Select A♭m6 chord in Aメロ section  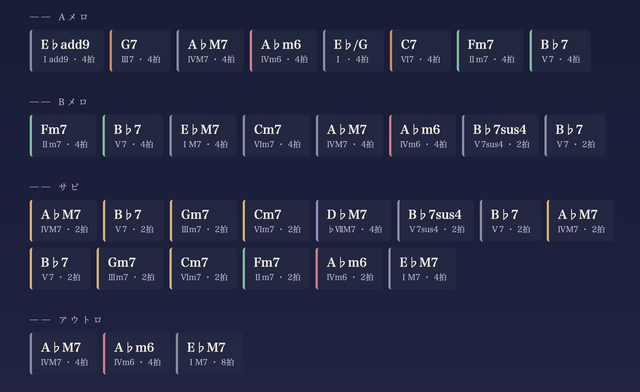pyautogui.click(x=284, y=51)
